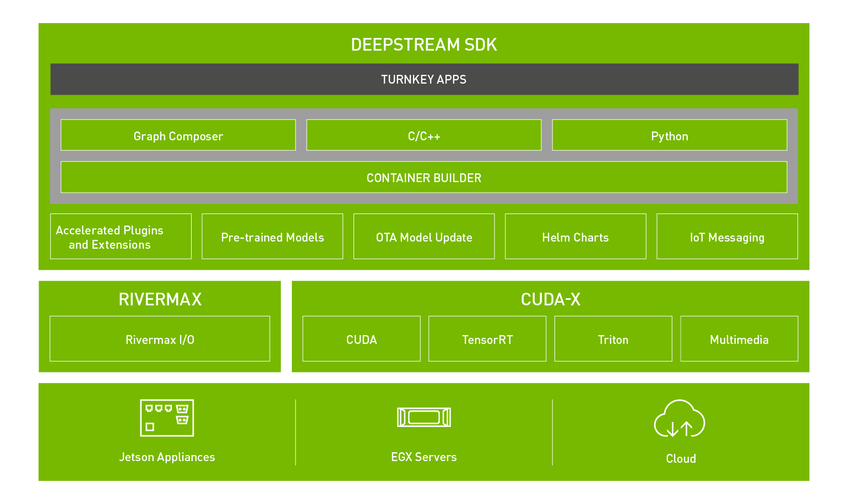Viewport: 848px width, 504px height.
Task: Select the Pre-trained Models box
Action: click(273, 237)
